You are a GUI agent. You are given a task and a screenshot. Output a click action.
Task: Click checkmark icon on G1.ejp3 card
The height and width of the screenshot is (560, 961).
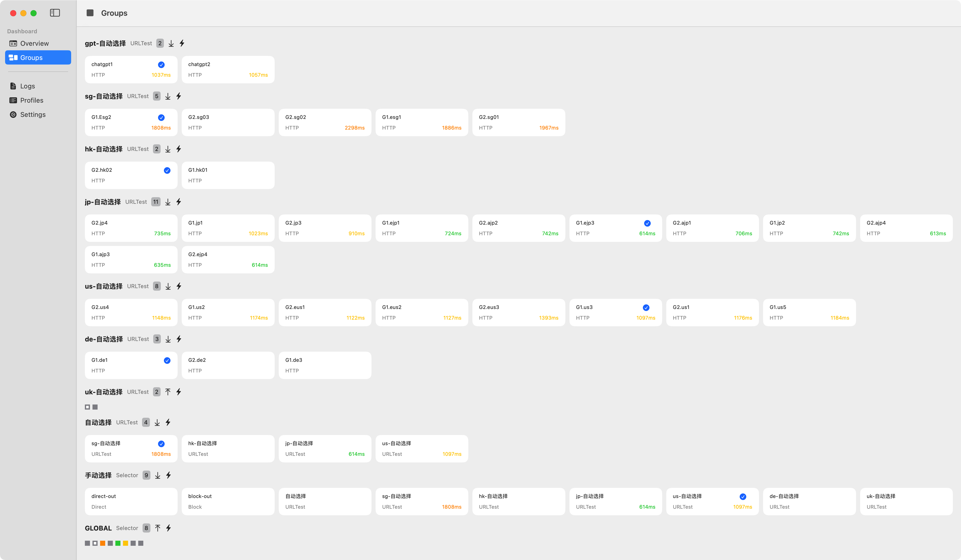[647, 223]
